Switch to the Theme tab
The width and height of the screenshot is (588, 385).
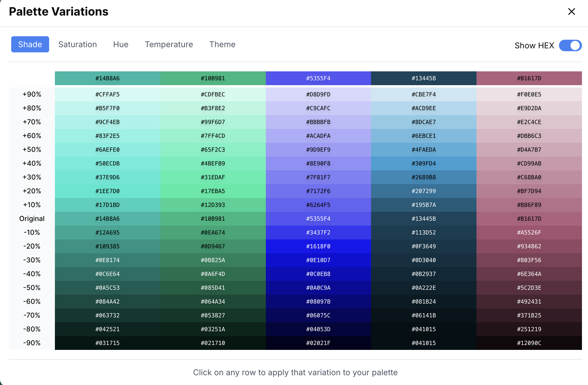222,44
